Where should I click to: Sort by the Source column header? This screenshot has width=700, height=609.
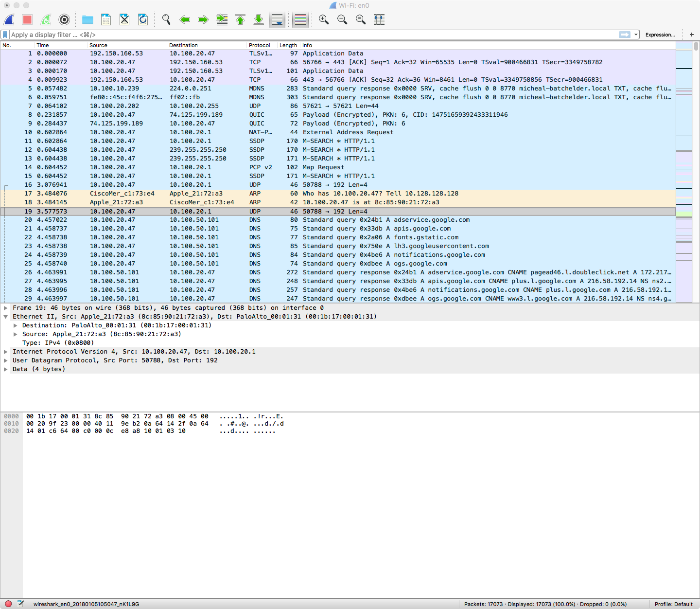[127, 45]
